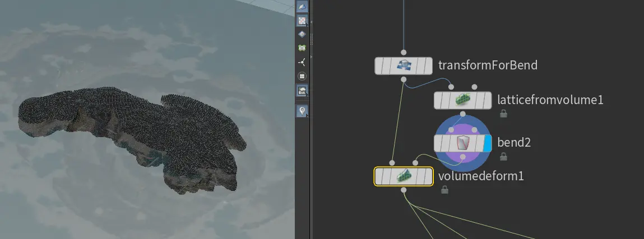Click the bend2 node name label

pyautogui.click(x=514, y=143)
